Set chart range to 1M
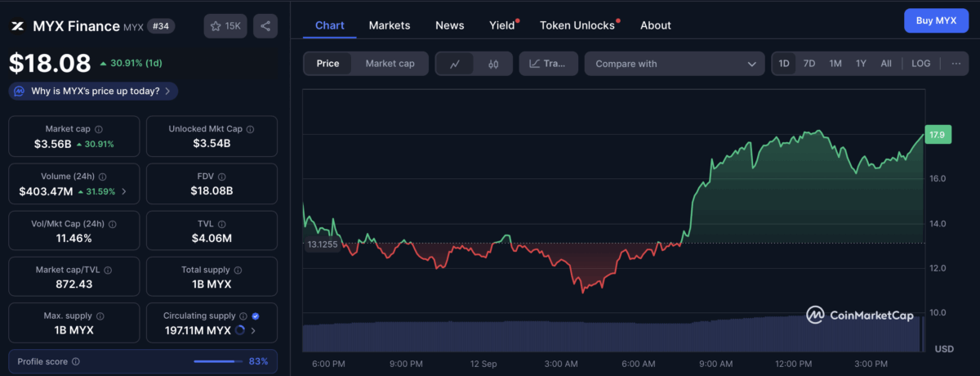980x376 pixels. pyautogui.click(x=835, y=64)
